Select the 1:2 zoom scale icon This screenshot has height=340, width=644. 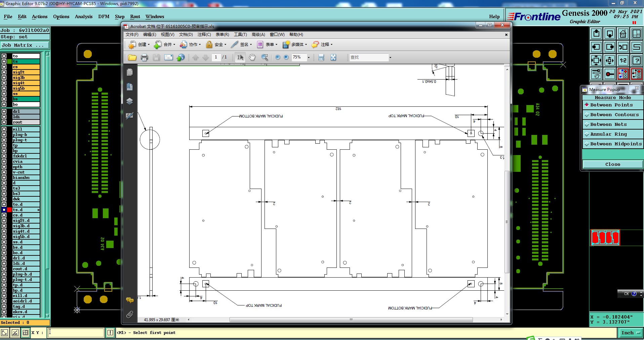pyautogui.click(x=623, y=60)
